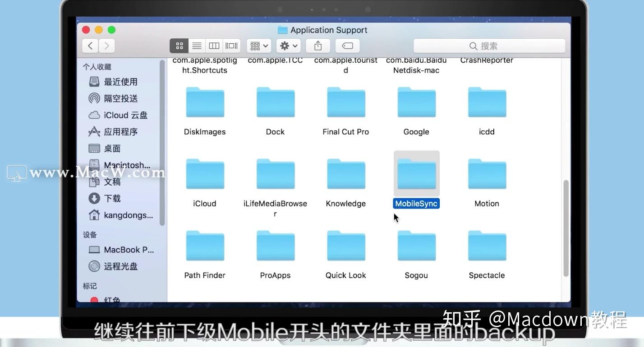Click the 红色 tag in sidebar
The image size is (644, 347).
click(105, 299)
